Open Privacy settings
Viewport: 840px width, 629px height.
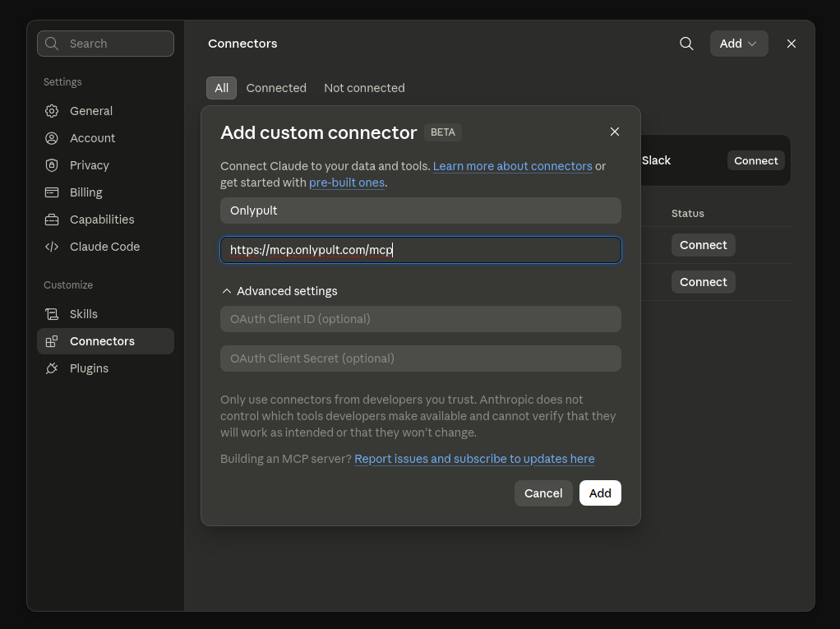[x=105, y=165]
